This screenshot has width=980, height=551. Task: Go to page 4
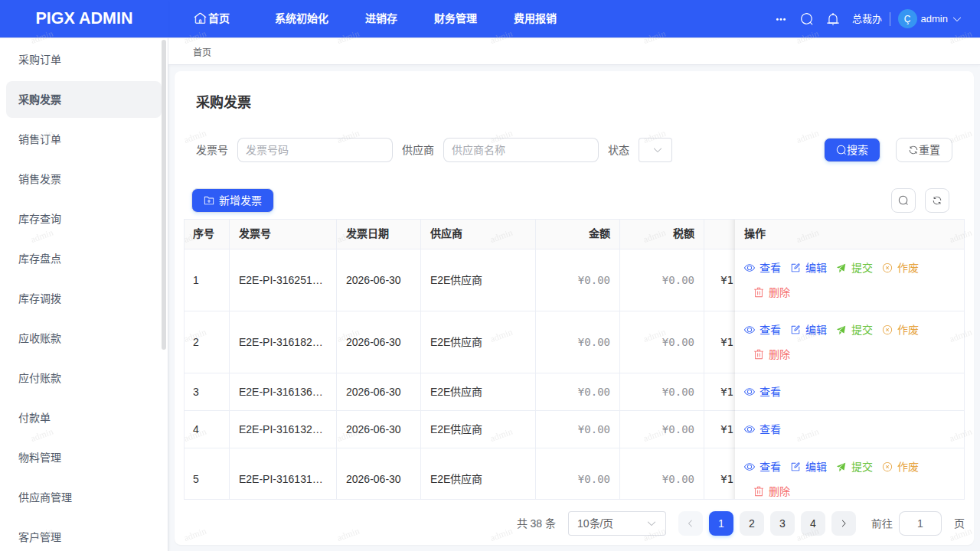click(x=813, y=523)
